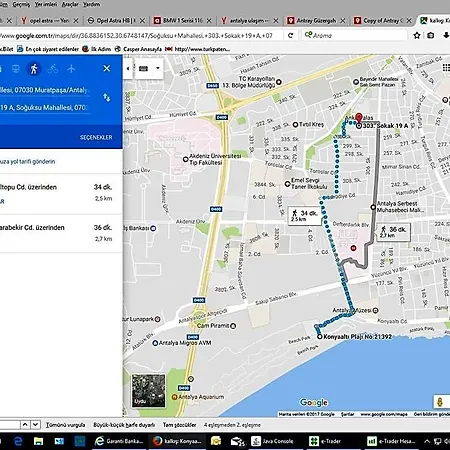Select the flight directions mode icon

[71, 69]
